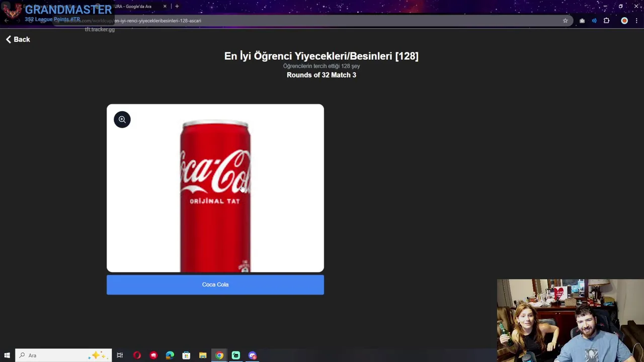This screenshot has height=362, width=644.
Task: Close the Google'da Ara tab
Action: [165, 7]
